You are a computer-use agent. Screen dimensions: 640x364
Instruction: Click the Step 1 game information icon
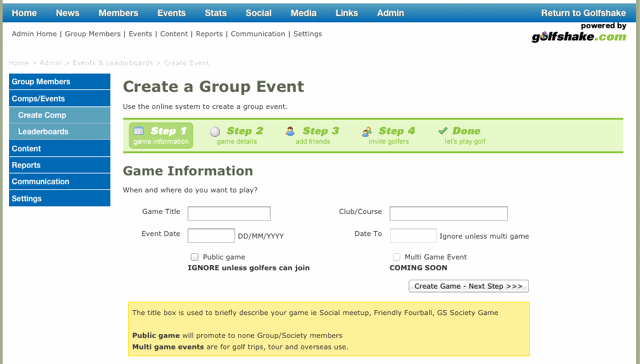(x=139, y=131)
